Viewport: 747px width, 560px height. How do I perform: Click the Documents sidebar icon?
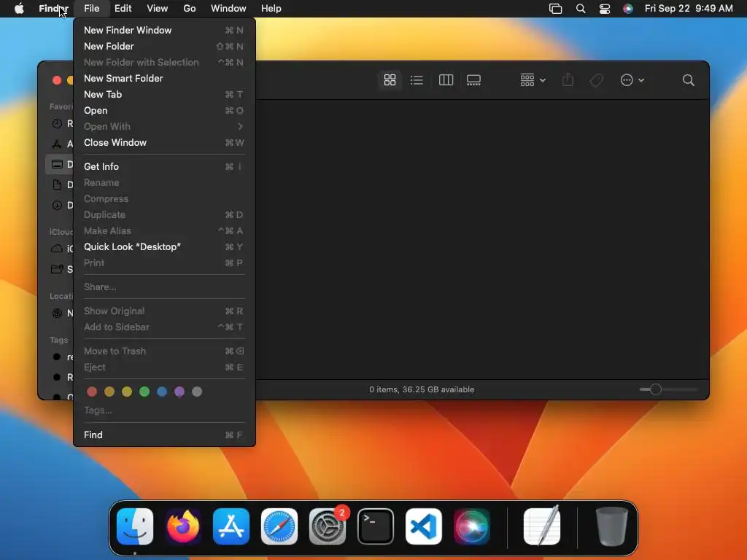[x=57, y=184]
